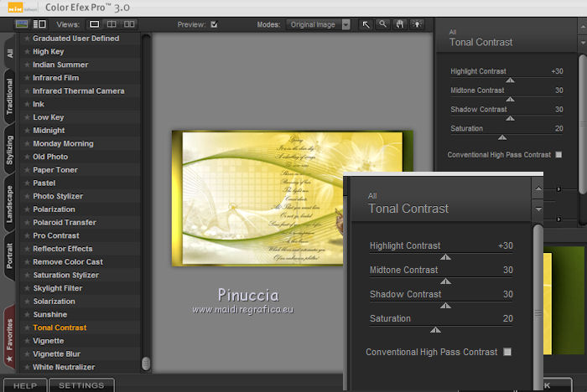587x392 pixels.
Task: Mark High Key as favorite with its star
Action: point(27,52)
